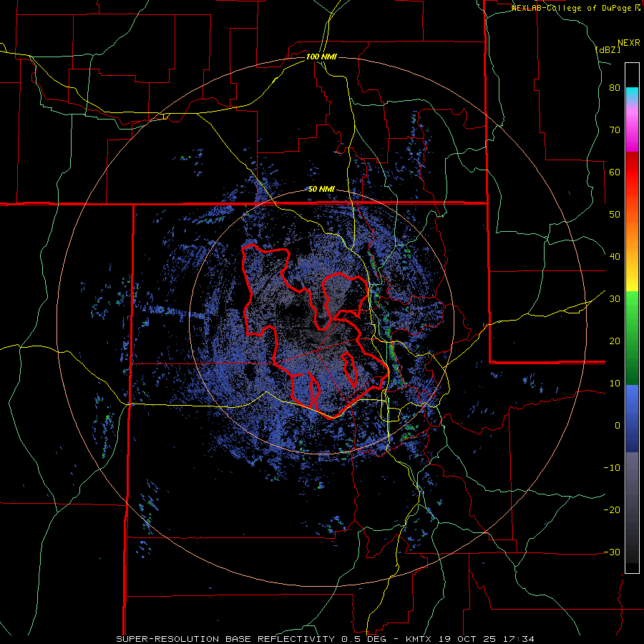Click the cyan top segment of the color bar
Viewport: 644px width, 644px height.
[x=632, y=94]
